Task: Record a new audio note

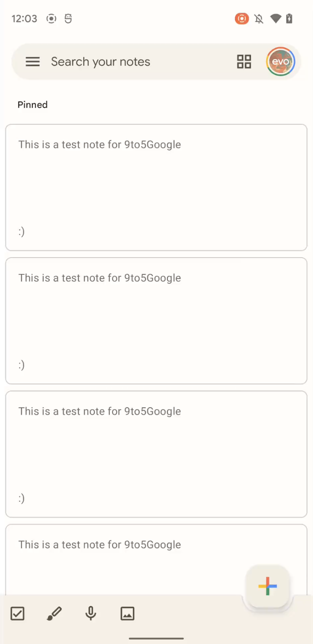Action: coord(91,613)
